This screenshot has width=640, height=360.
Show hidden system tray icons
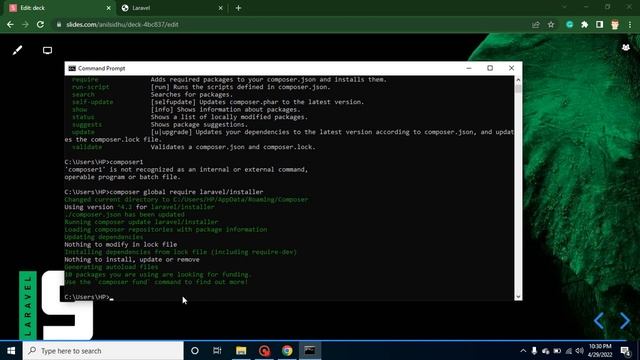coord(523,351)
